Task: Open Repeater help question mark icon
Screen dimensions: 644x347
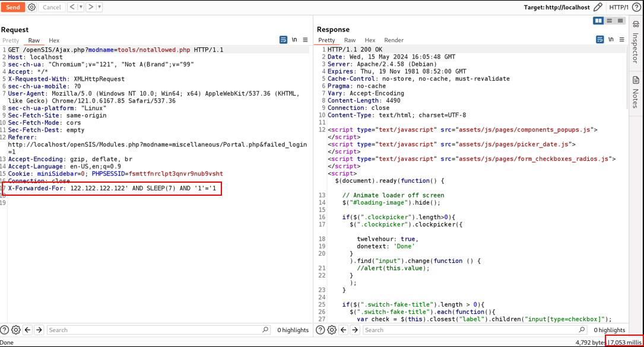Action: pos(636,7)
